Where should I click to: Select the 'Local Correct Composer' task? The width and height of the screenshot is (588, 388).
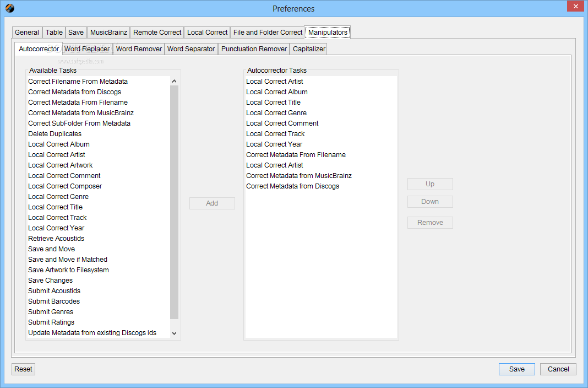tap(99, 186)
